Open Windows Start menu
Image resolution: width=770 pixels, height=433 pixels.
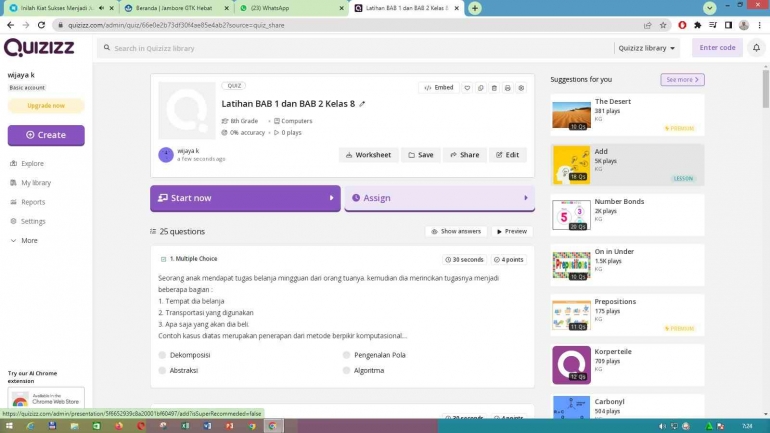tap(9, 426)
